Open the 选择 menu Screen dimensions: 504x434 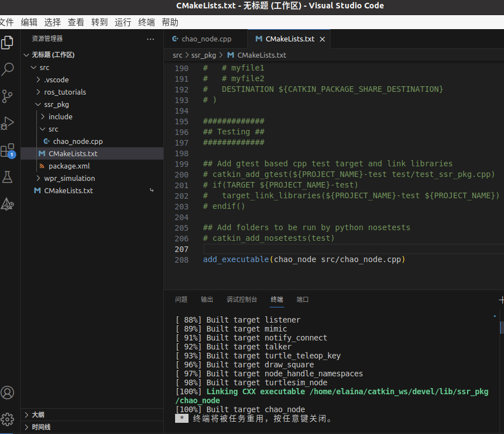pyautogui.click(x=53, y=22)
